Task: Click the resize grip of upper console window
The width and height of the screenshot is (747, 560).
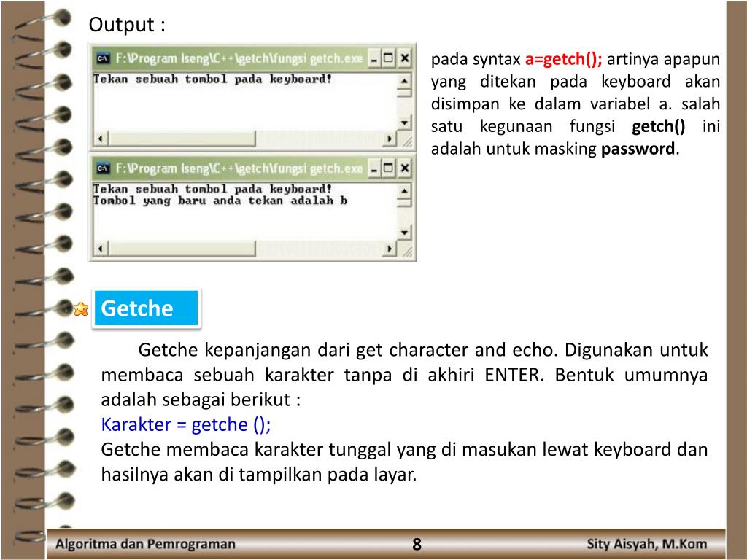Action: click(x=407, y=141)
